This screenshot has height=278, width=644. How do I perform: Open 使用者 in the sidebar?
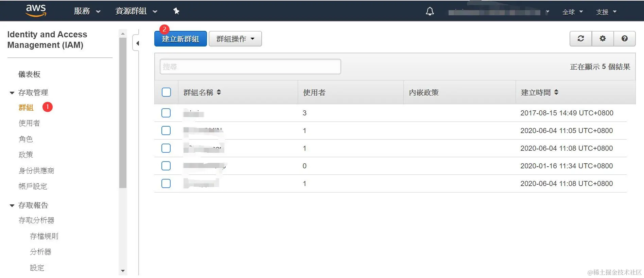coord(29,123)
